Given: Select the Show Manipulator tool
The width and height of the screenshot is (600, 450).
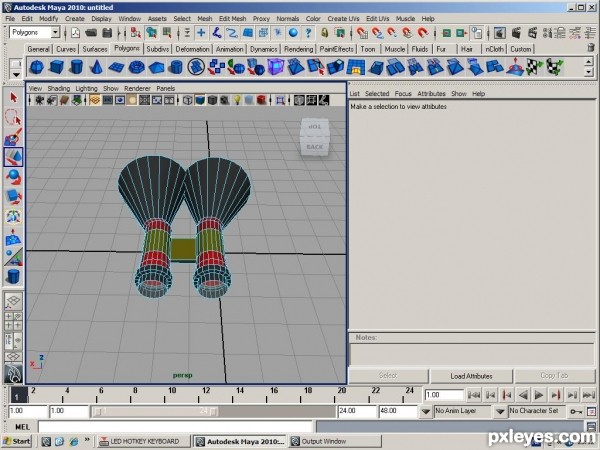Looking at the screenshot, I should [x=13, y=257].
